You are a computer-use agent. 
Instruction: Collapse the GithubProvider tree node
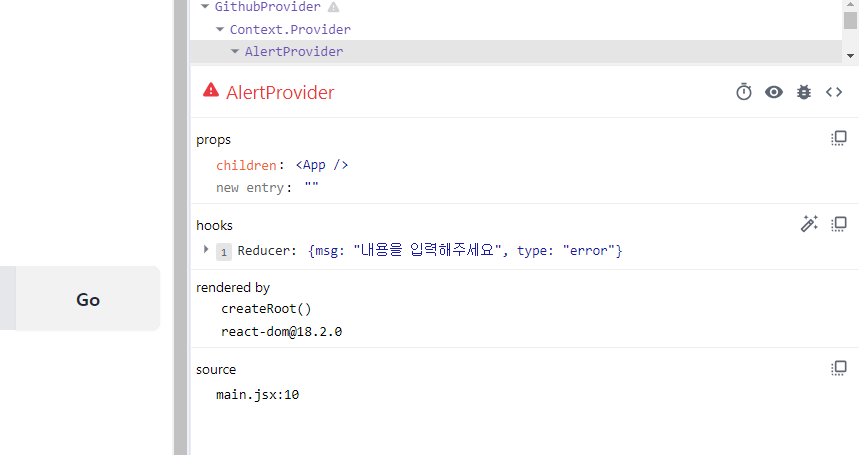pyautogui.click(x=205, y=7)
